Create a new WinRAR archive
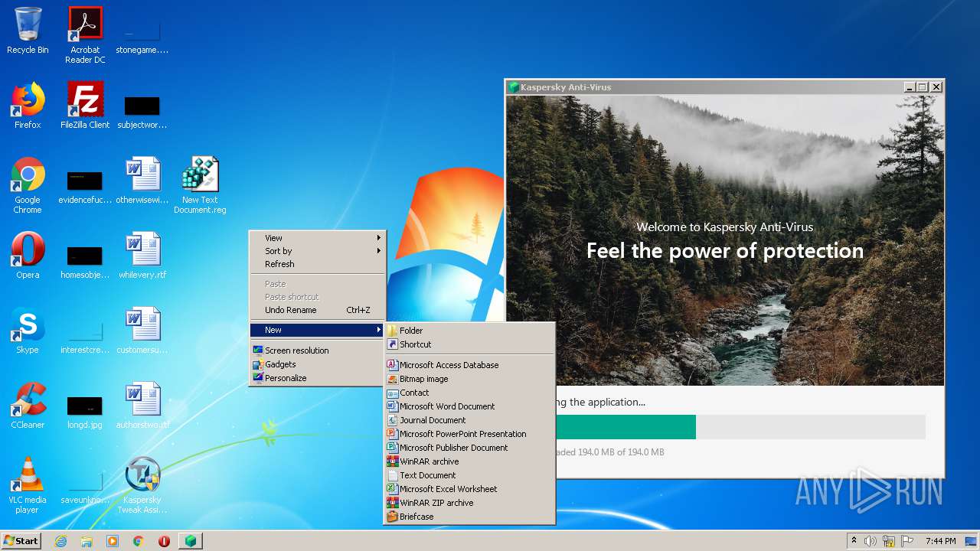980x551 pixels. coord(469,461)
